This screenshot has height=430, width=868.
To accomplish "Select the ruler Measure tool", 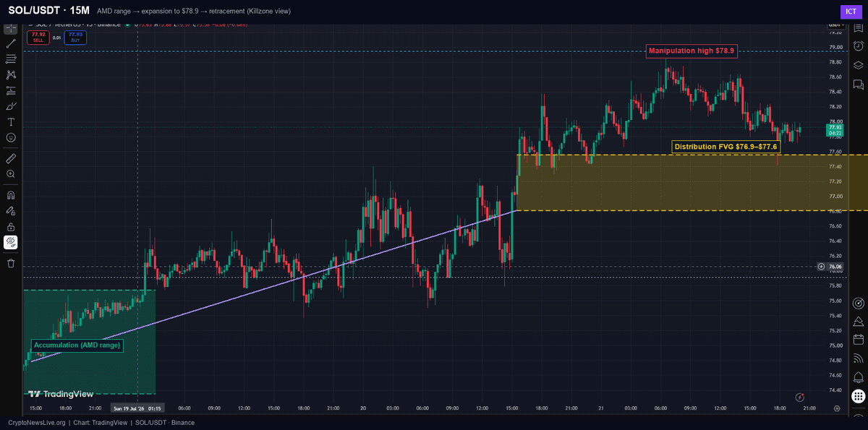I will pyautogui.click(x=11, y=158).
